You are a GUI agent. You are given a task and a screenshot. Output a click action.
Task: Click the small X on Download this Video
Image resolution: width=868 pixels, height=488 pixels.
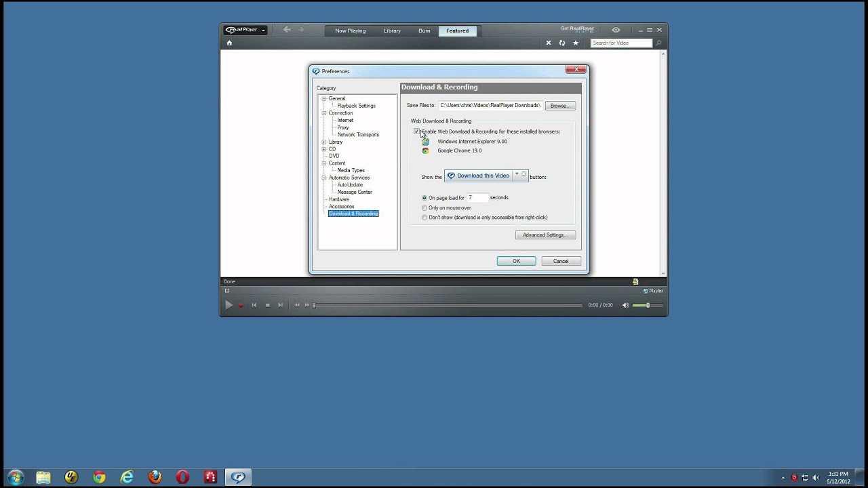(x=524, y=174)
